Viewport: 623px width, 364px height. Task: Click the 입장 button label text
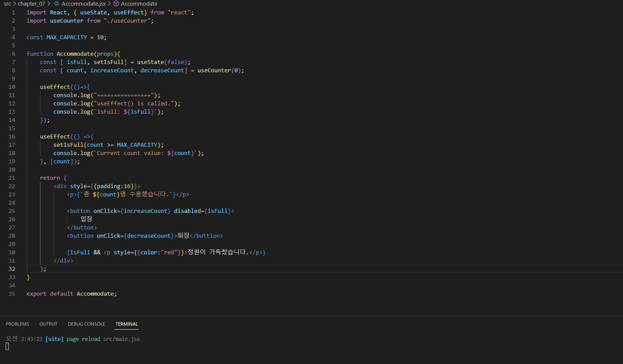pos(86,219)
